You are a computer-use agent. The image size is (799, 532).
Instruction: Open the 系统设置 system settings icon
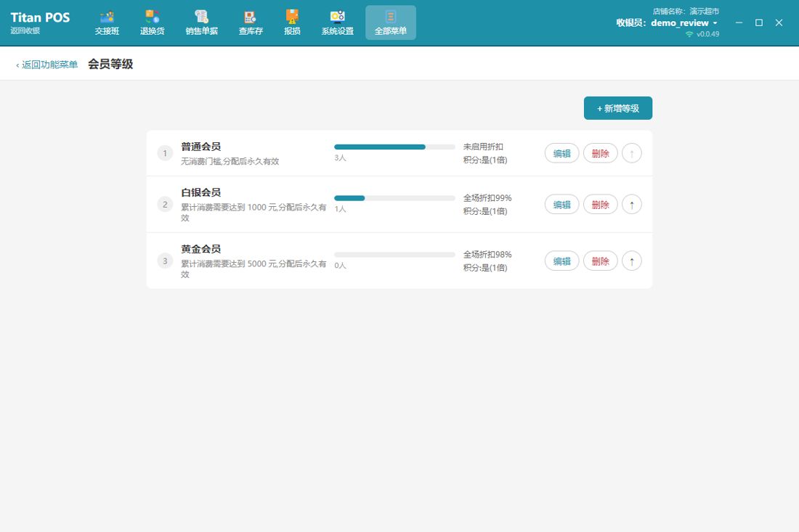(337, 23)
